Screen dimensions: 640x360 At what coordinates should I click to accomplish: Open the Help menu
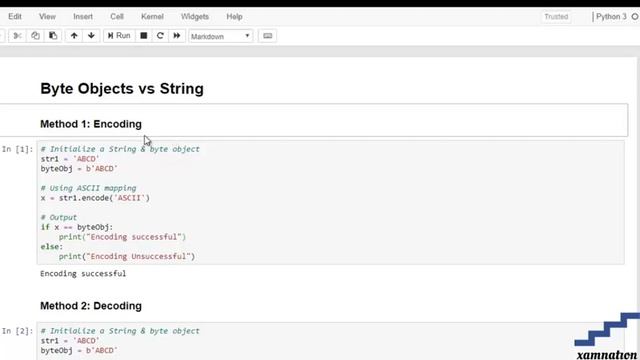(234, 17)
